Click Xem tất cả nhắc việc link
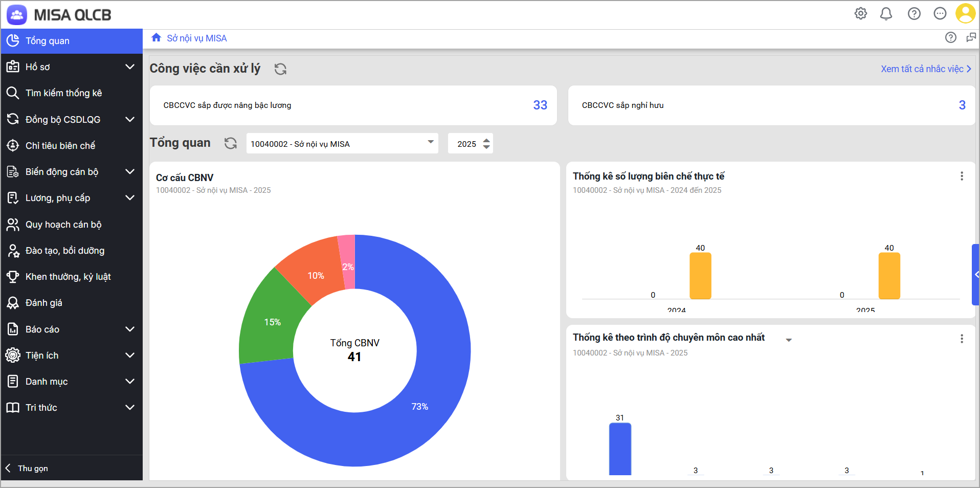This screenshot has width=980, height=488. tap(925, 69)
